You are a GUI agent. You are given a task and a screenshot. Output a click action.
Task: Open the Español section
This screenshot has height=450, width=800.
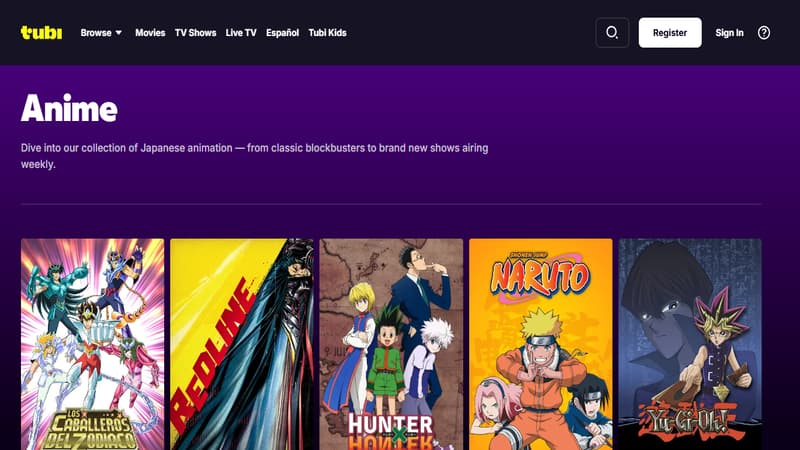[x=282, y=33]
